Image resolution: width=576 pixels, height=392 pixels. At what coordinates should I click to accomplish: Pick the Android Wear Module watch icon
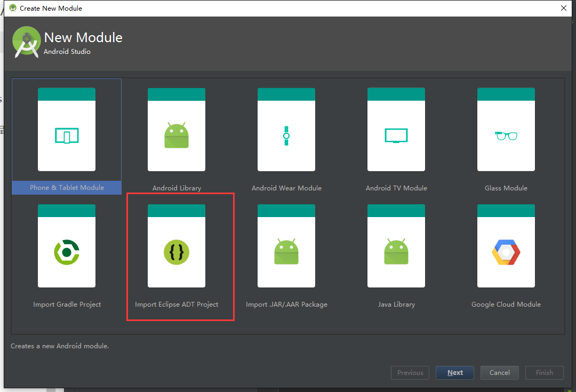click(286, 129)
